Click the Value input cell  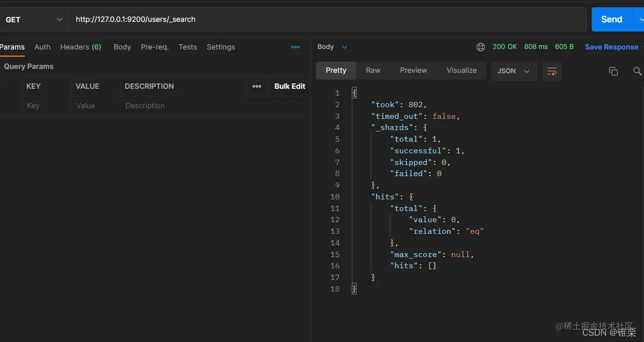click(95, 106)
